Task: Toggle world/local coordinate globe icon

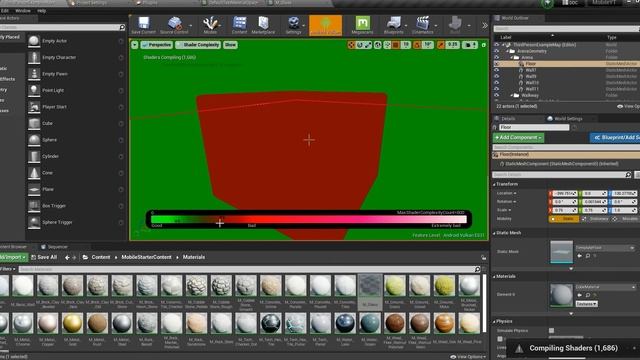Action: (378, 45)
